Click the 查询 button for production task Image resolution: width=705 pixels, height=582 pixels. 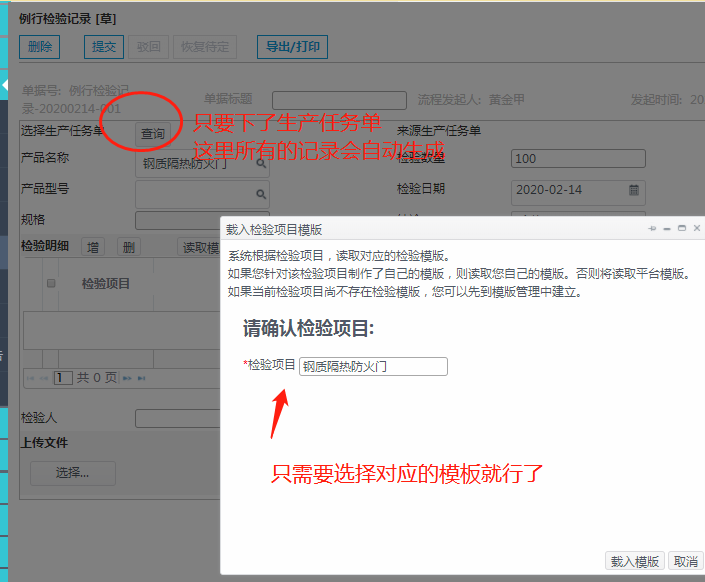153,134
